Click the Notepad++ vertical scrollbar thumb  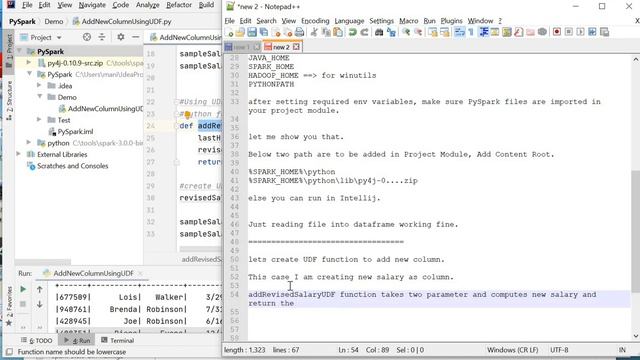coord(636,232)
